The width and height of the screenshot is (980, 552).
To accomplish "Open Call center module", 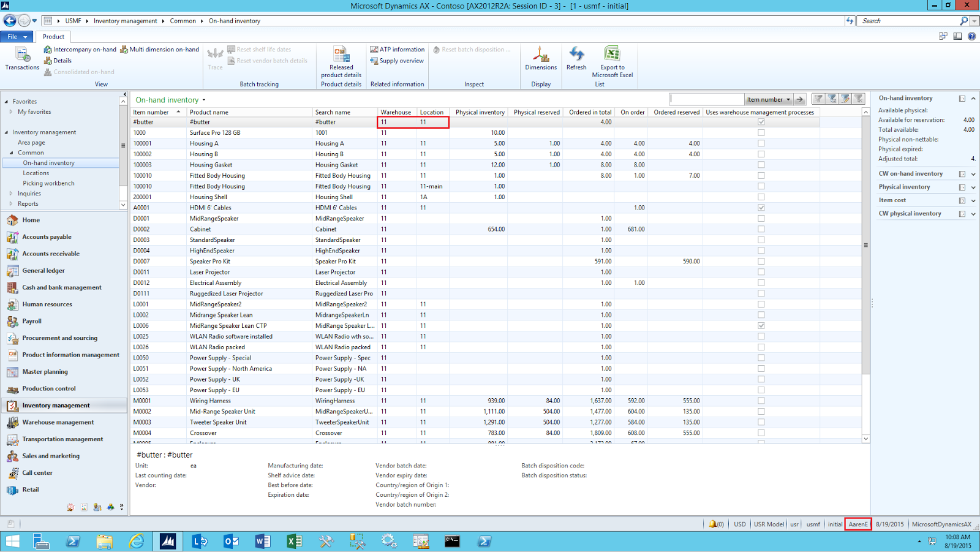I will coord(37,473).
